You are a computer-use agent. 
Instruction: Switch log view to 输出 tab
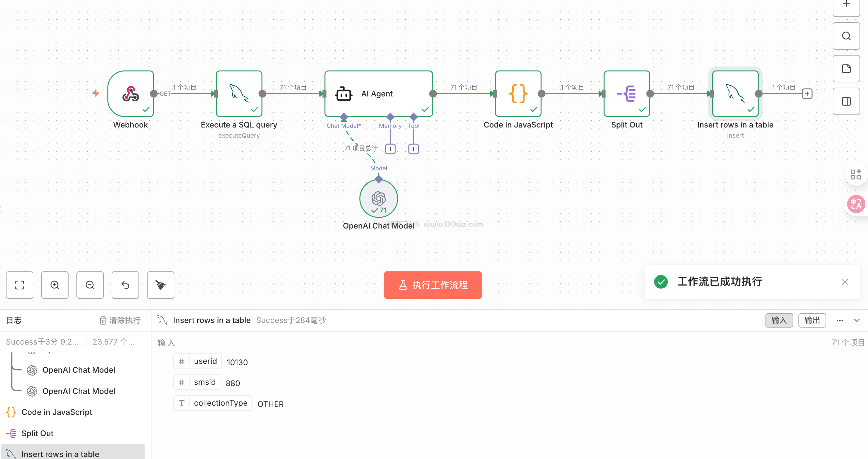tap(812, 320)
